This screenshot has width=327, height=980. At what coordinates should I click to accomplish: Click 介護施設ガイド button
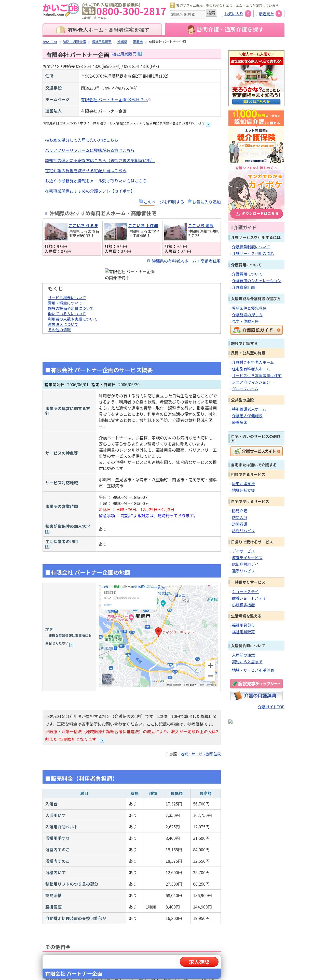point(256,330)
